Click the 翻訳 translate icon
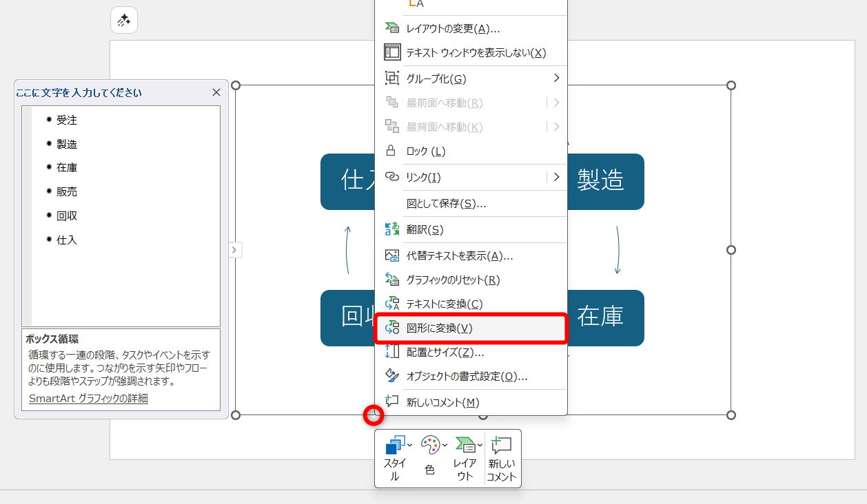Viewport: 867px width, 504px height. [x=391, y=229]
